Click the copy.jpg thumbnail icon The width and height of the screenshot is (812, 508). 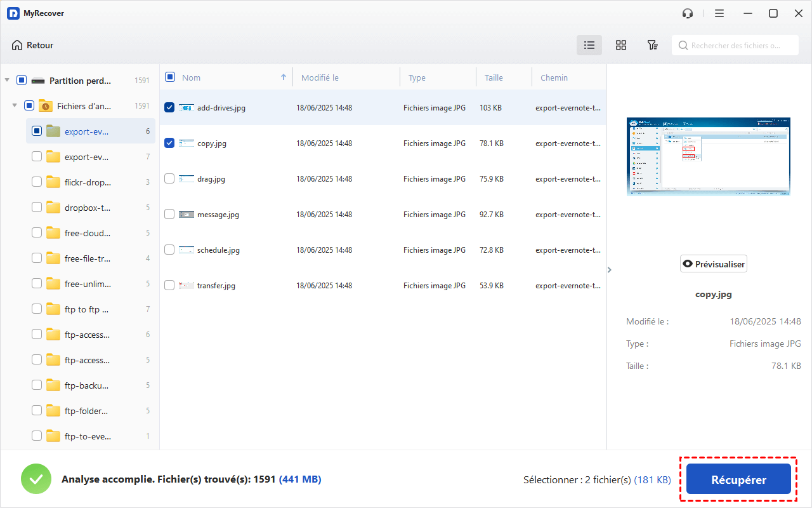(x=186, y=143)
